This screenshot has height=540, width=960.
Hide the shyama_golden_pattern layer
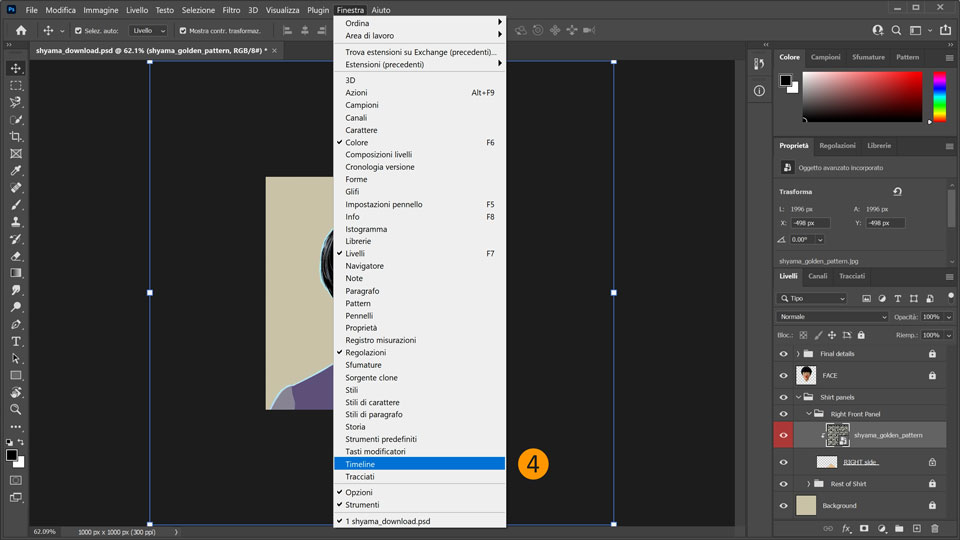783,435
